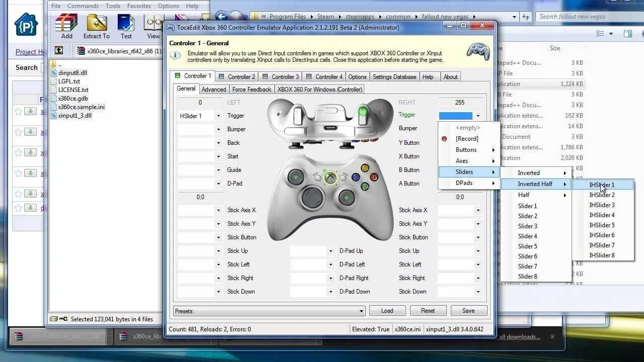Click the WinRAR Add toolbar icon
This screenshot has width=644, height=362.
tap(67, 26)
